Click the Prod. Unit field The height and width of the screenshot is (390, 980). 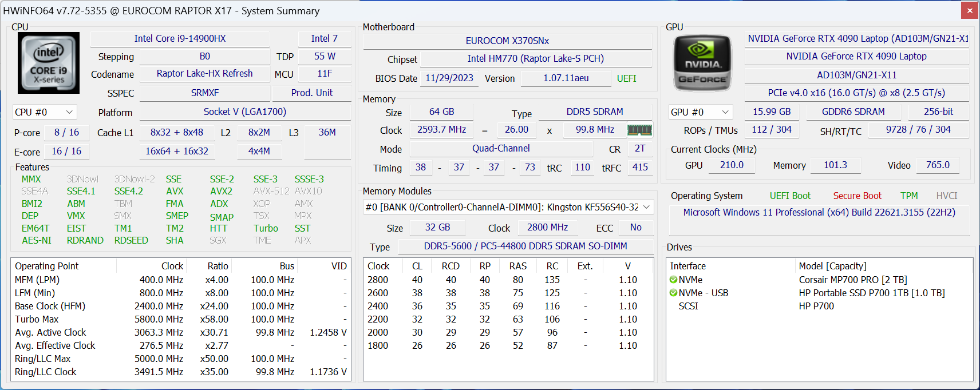(x=312, y=93)
